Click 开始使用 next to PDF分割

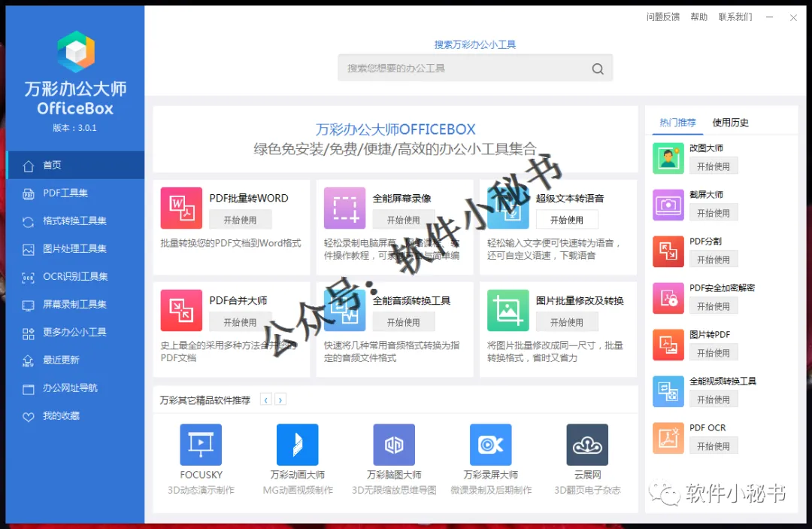point(714,260)
